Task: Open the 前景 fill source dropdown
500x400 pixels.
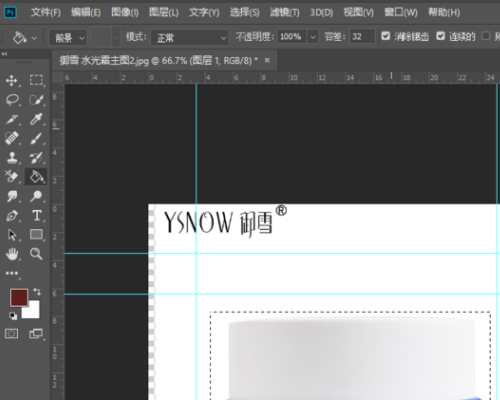Action: (x=68, y=38)
